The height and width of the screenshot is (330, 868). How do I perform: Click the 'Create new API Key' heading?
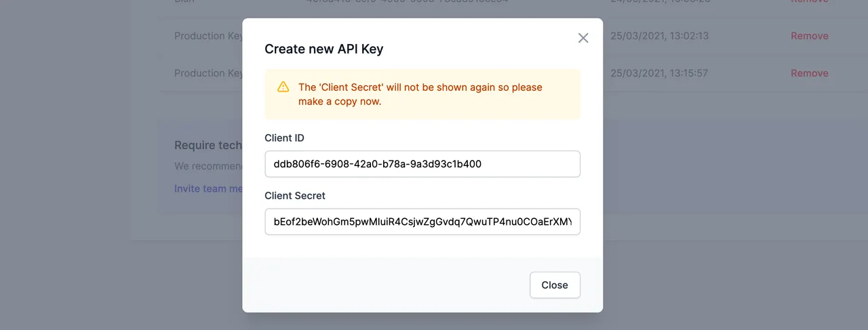323,49
